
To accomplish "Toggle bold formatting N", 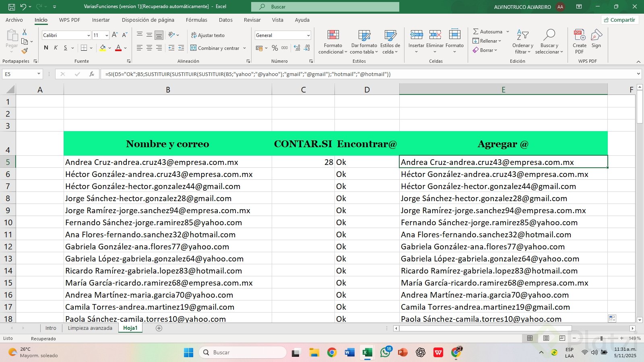I will 46,48.
